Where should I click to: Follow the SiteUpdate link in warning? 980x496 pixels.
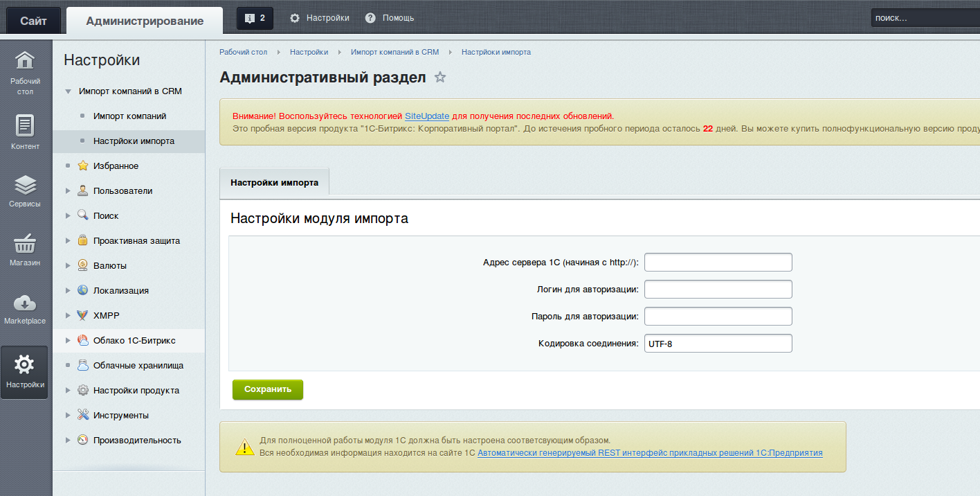pyautogui.click(x=427, y=116)
